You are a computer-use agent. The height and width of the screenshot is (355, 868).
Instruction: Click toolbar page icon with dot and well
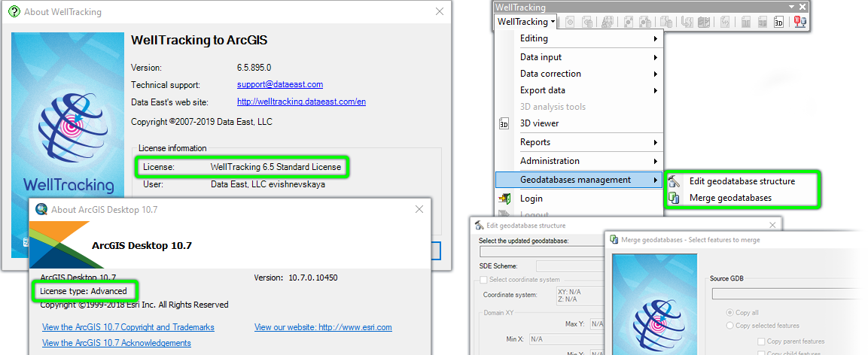point(629,22)
